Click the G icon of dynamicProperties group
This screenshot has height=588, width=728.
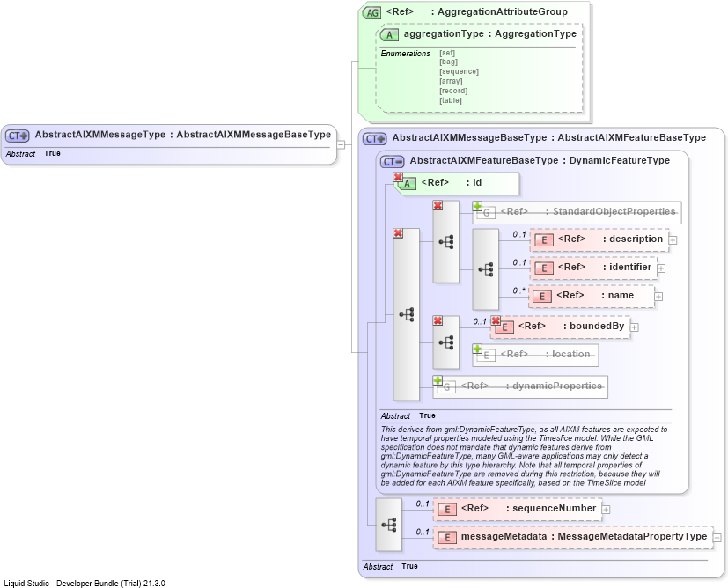coord(446,387)
